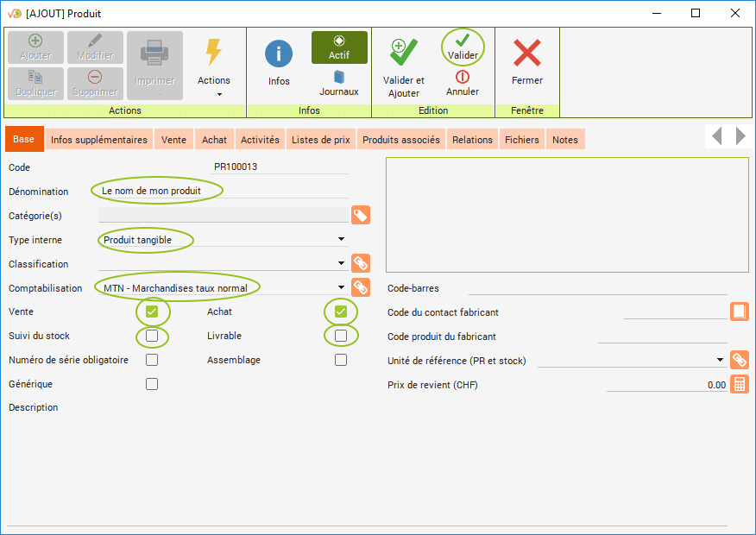Image resolution: width=756 pixels, height=535 pixels.
Task: Toggle the Actif status button
Action: click(339, 47)
